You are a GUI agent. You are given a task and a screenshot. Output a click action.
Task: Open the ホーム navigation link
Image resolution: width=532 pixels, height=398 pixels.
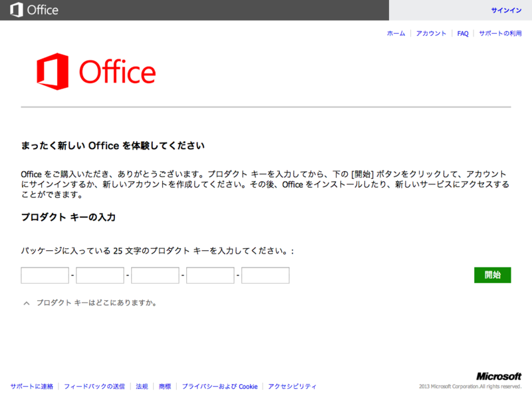coord(396,33)
